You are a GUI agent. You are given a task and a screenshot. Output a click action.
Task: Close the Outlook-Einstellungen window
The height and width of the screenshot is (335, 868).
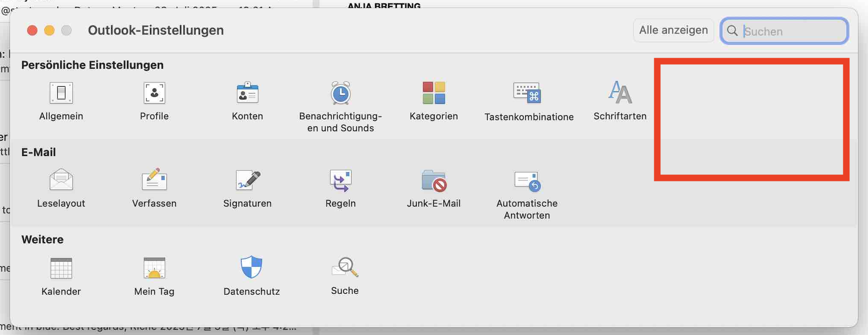coord(32,30)
